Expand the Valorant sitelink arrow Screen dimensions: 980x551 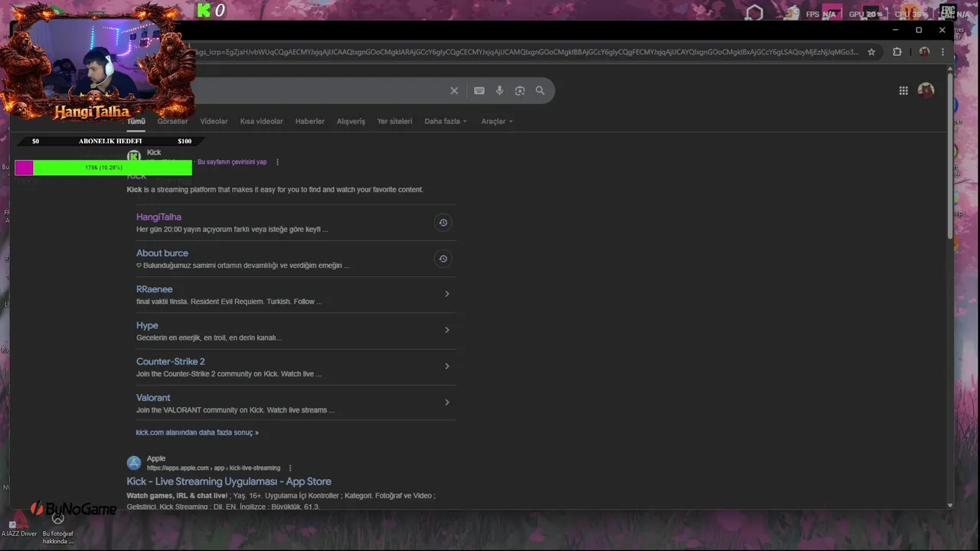click(x=447, y=402)
